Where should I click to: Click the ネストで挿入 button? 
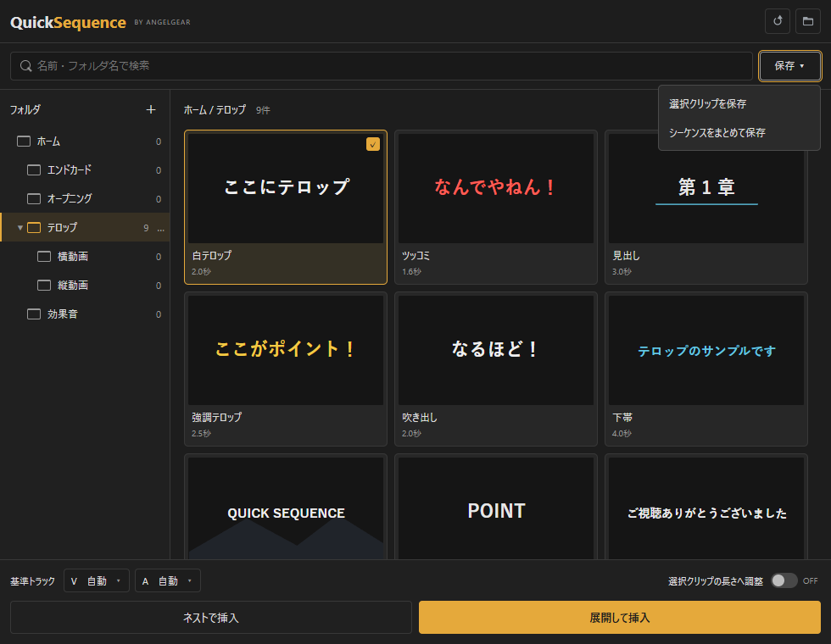[x=211, y=618]
